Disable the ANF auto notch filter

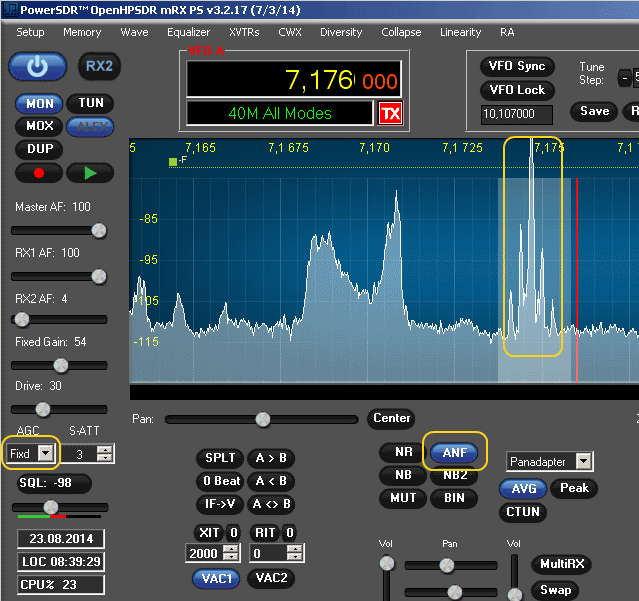(454, 453)
